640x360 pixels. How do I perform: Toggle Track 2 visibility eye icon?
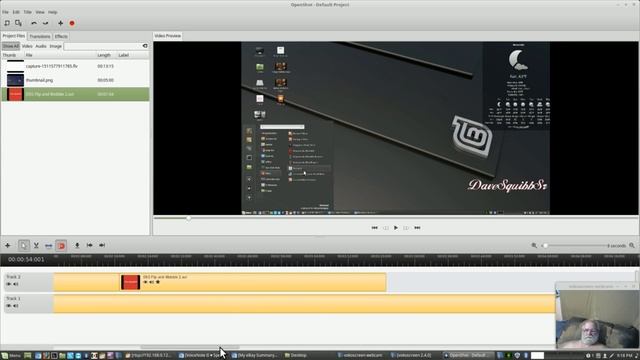tap(9, 284)
